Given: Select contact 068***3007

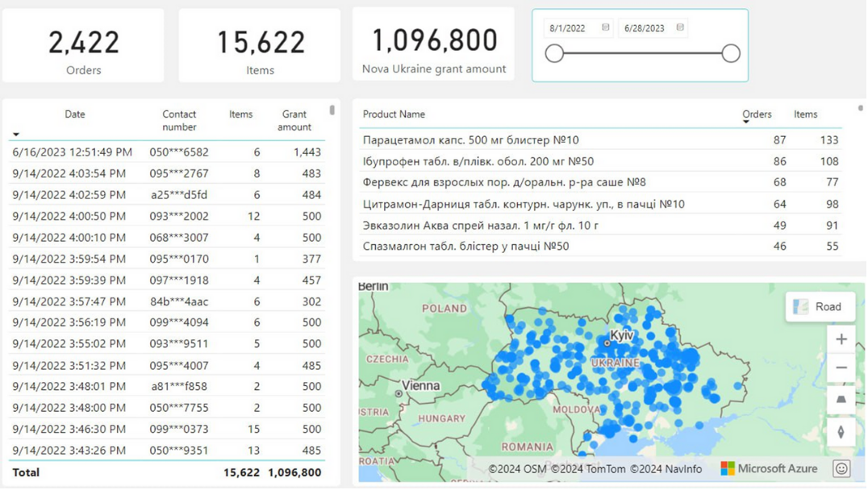Looking at the screenshot, I should tap(179, 237).
